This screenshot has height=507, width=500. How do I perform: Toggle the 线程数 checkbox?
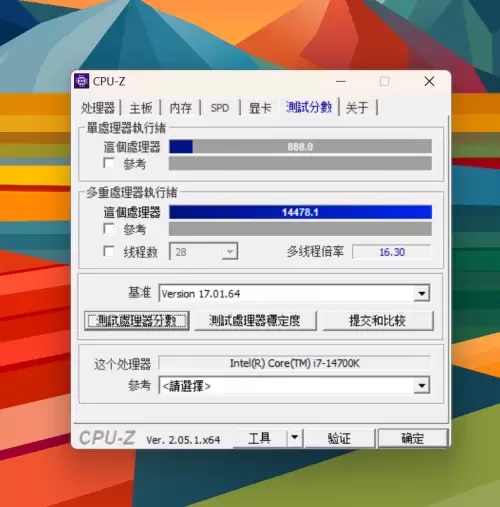pos(109,251)
